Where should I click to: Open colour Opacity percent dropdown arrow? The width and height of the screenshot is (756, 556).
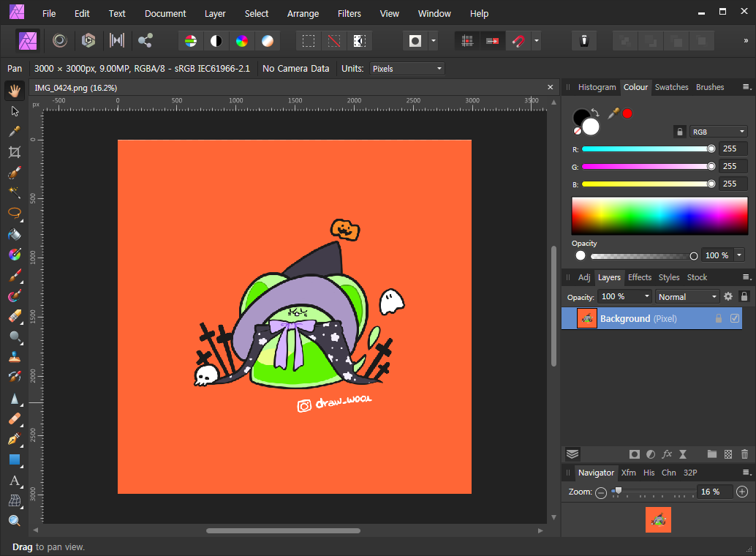(x=739, y=255)
